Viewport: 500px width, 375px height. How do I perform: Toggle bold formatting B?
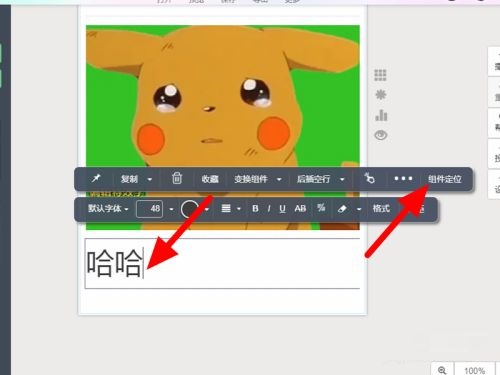[255, 209]
